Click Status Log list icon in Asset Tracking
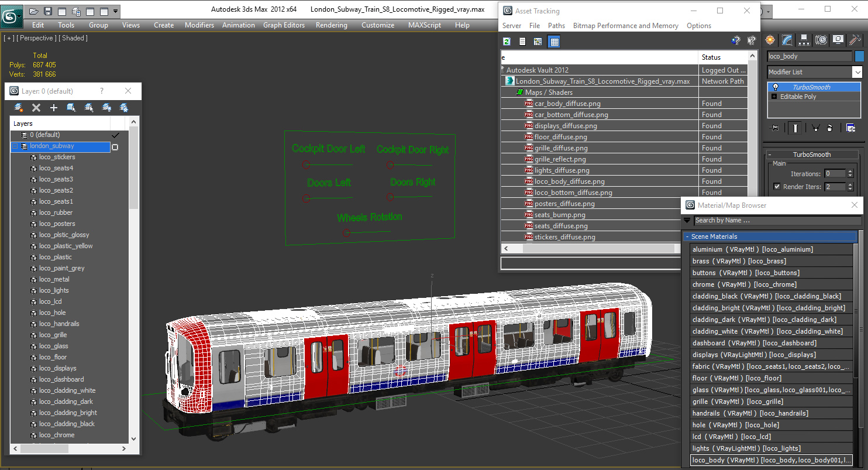The width and height of the screenshot is (868, 470). click(x=522, y=41)
